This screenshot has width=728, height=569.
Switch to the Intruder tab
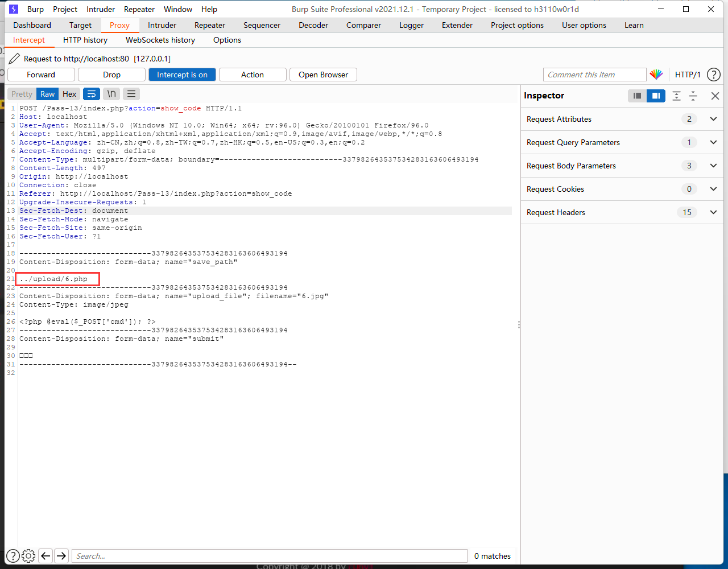coord(162,25)
